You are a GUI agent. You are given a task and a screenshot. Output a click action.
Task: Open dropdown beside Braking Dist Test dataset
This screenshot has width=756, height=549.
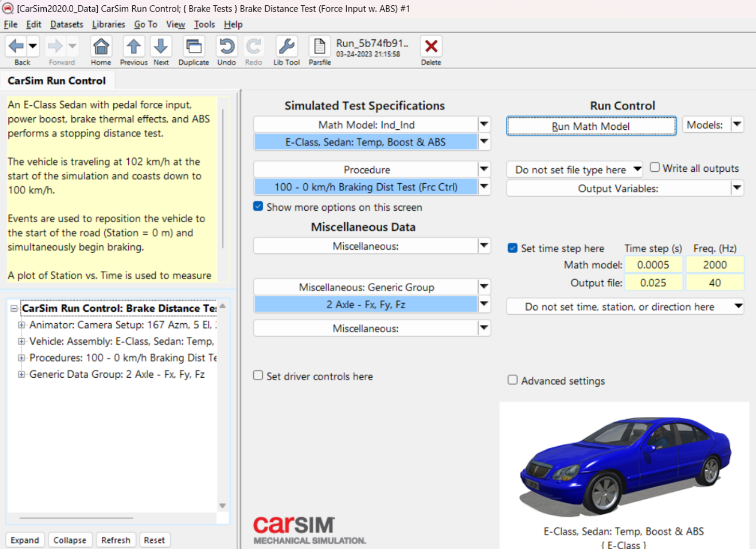484,187
